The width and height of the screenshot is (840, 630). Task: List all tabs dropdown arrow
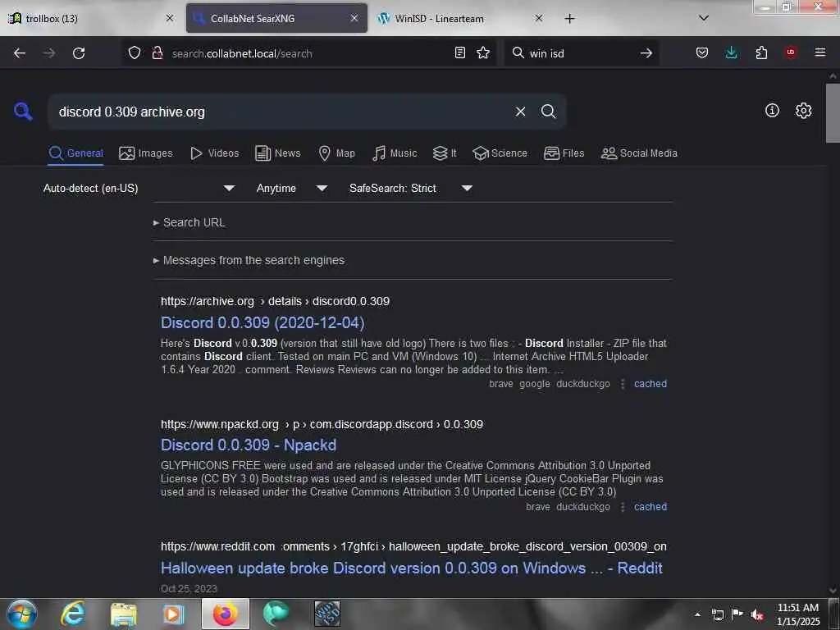(x=704, y=18)
